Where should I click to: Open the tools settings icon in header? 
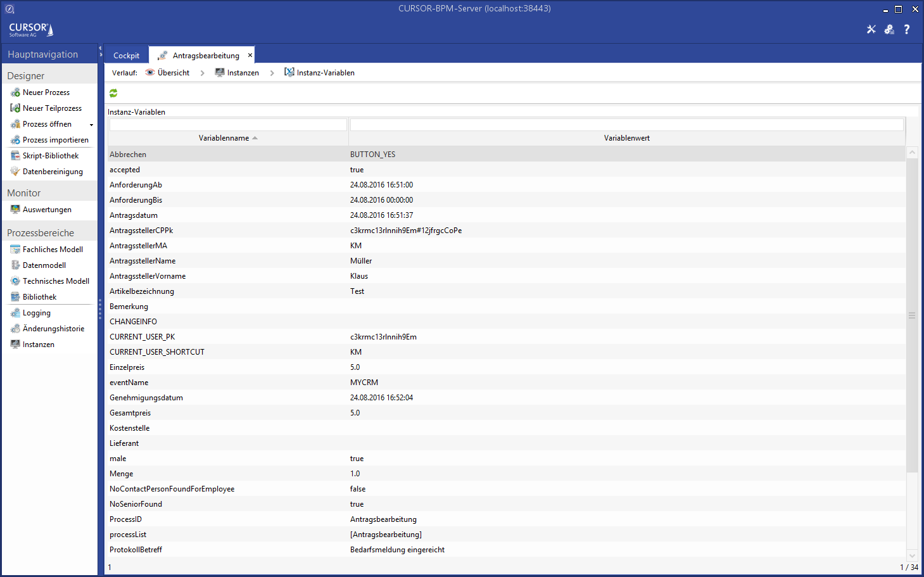pyautogui.click(x=871, y=29)
